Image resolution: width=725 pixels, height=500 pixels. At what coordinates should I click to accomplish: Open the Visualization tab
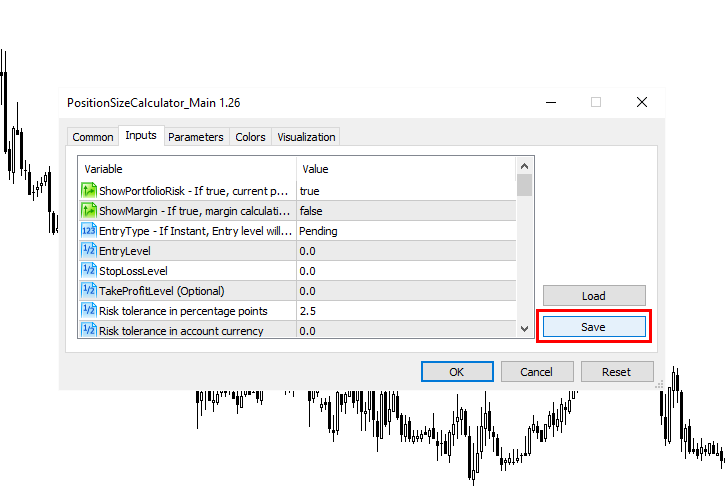306,137
